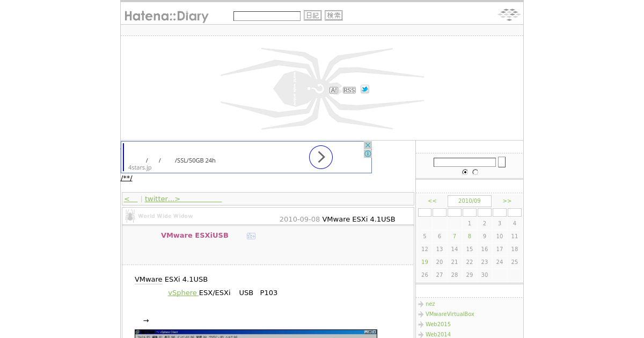The height and width of the screenshot is (338, 644).
Task: Open calendar day 7
Action: tap(454, 236)
